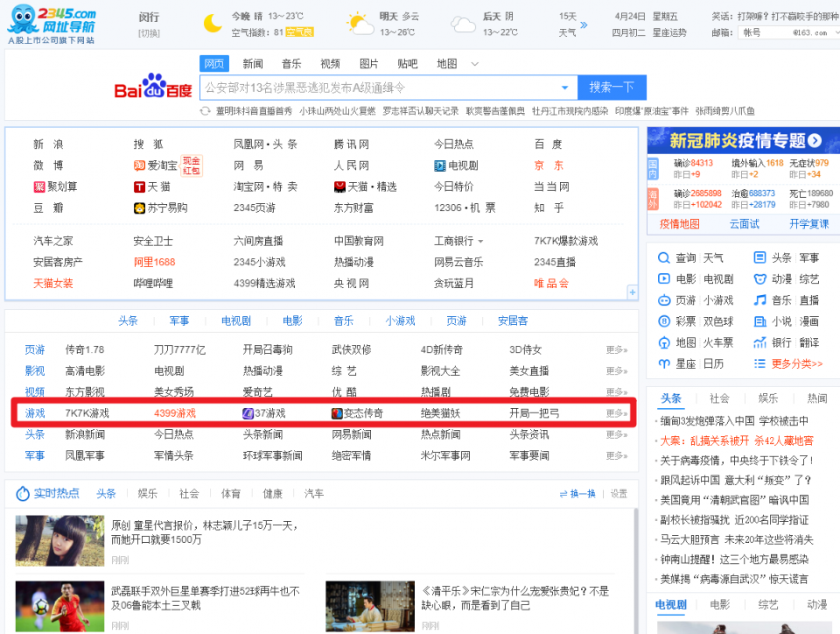Expand the 15天天气 forecast arrow
840x634 pixels.
(584, 25)
